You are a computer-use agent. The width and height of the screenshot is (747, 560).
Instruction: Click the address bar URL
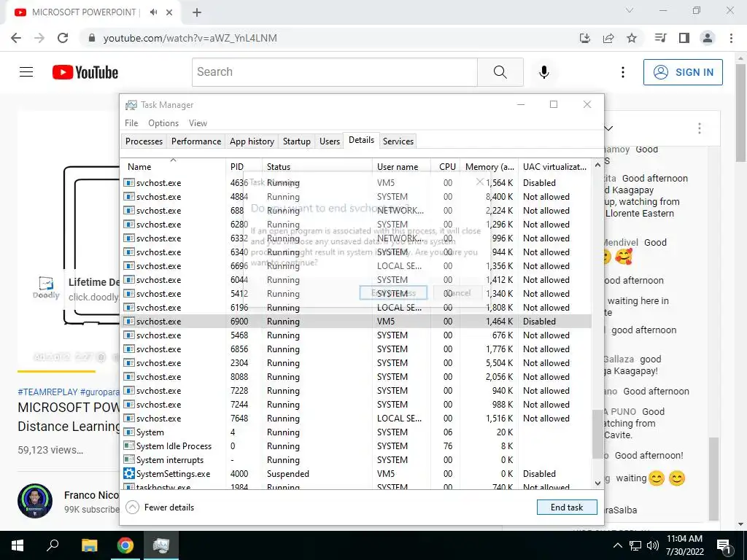pos(190,38)
